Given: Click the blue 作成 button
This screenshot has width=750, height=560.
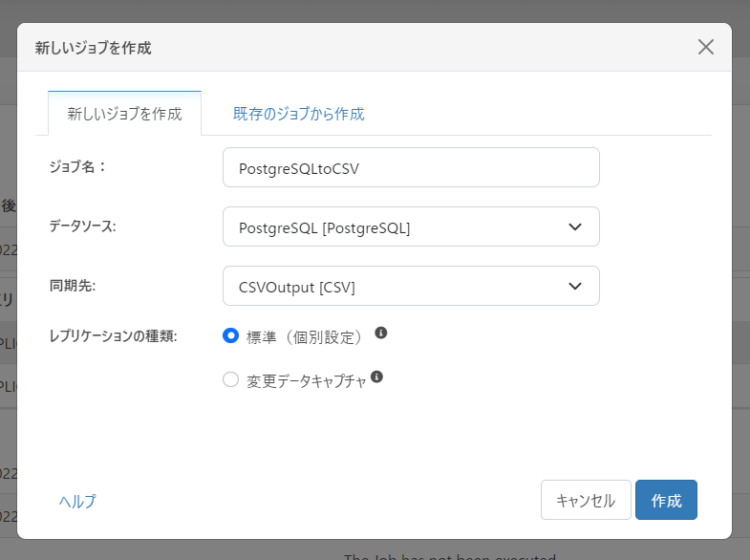Looking at the screenshot, I should coord(666,500).
